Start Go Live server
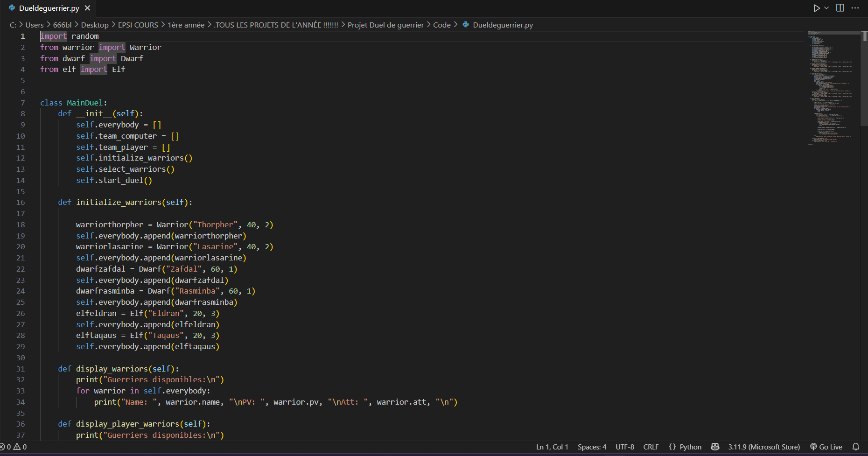The image size is (868, 456). (x=826, y=447)
